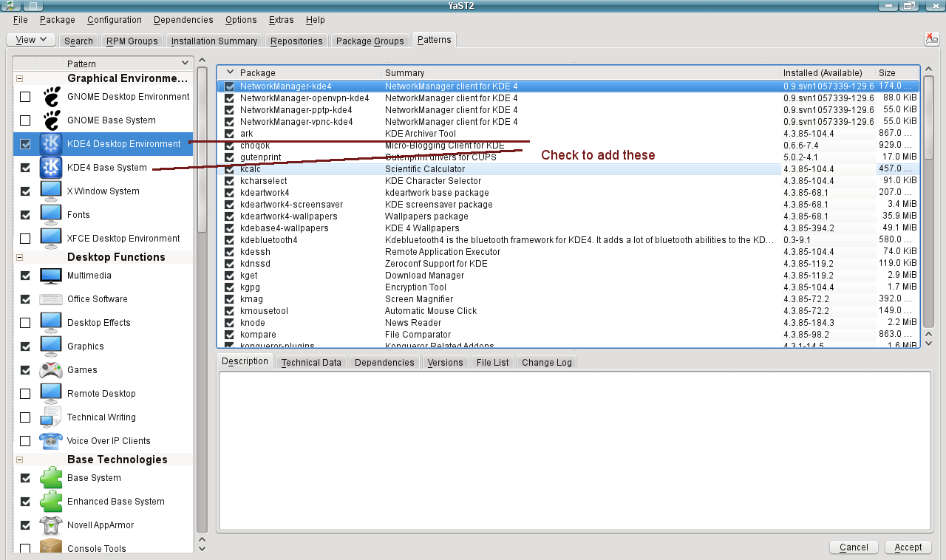The height and width of the screenshot is (560, 946).
Task: Open the File menu
Action: (x=20, y=20)
